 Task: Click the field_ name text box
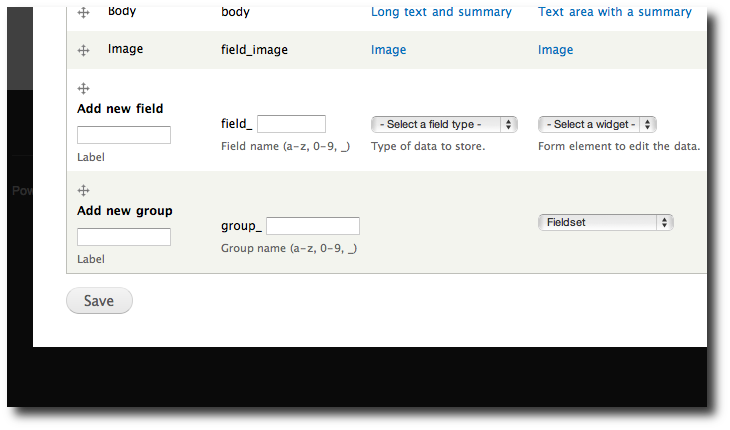click(291, 124)
